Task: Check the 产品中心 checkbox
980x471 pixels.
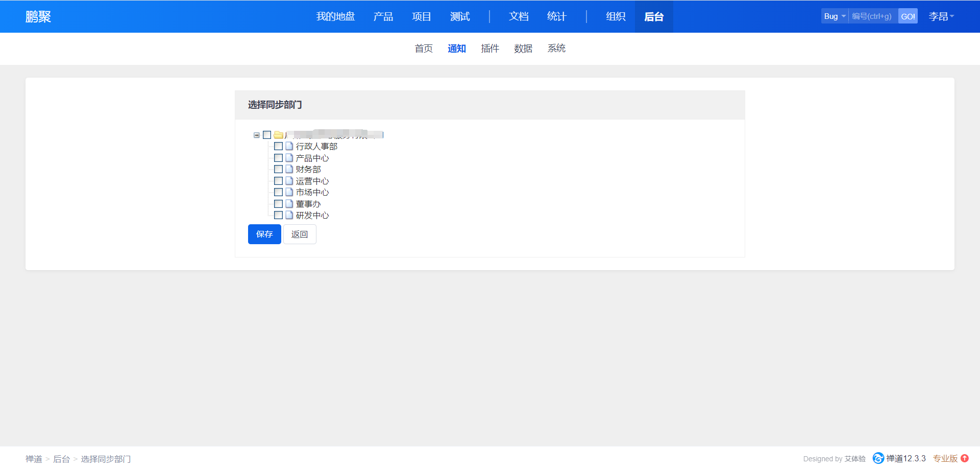Action: coord(278,158)
